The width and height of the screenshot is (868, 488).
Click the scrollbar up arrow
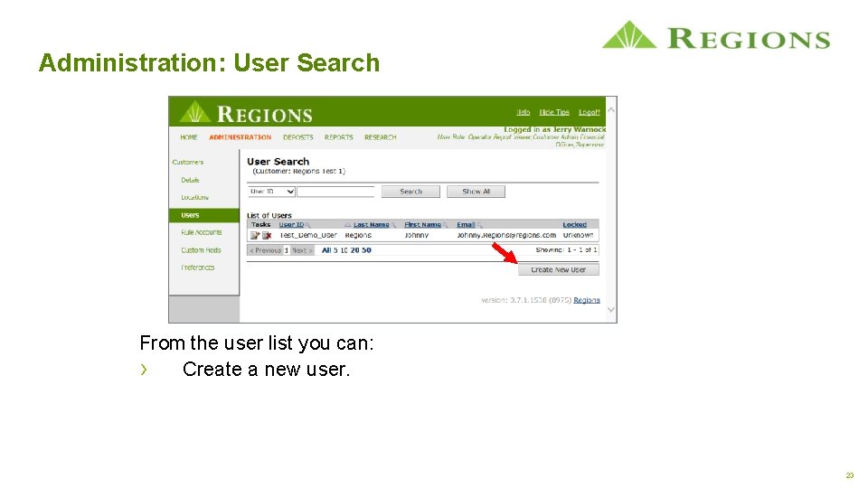(x=611, y=110)
